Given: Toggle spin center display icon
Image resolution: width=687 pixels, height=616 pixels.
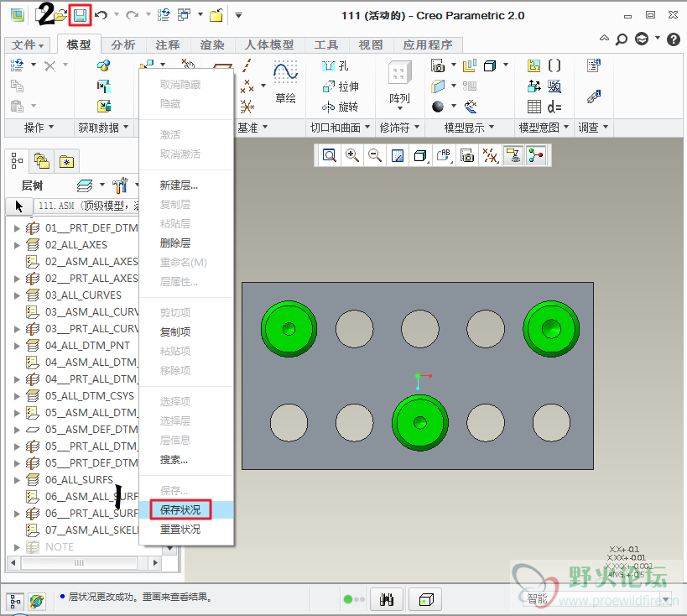Looking at the screenshot, I should click(x=536, y=155).
